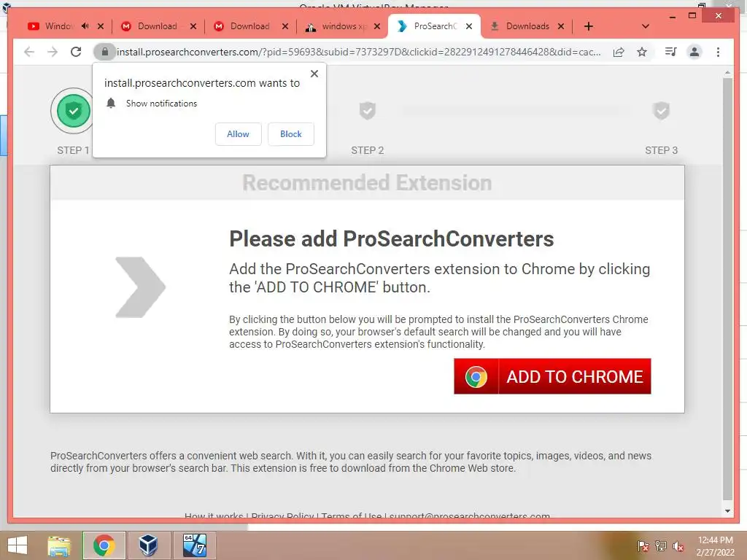This screenshot has height=560, width=747.
Task: Select the ProSearchConverters tab
Action: click(x=427, y=26)
